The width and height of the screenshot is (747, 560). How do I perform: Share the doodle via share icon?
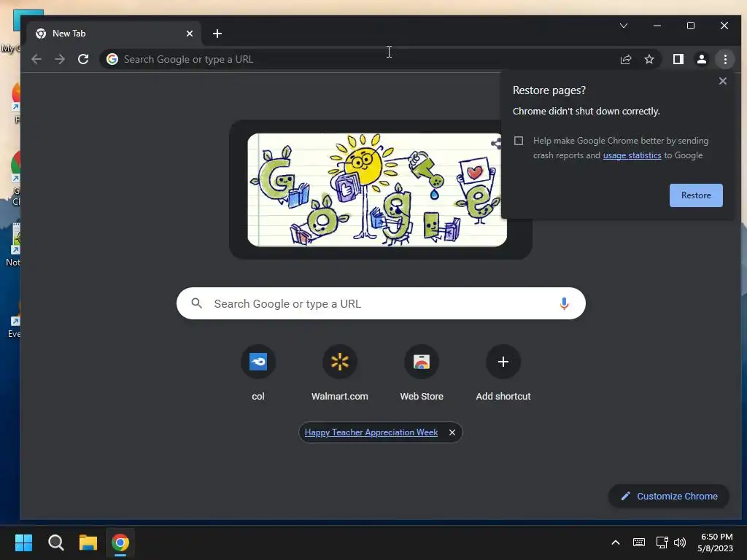496,143
